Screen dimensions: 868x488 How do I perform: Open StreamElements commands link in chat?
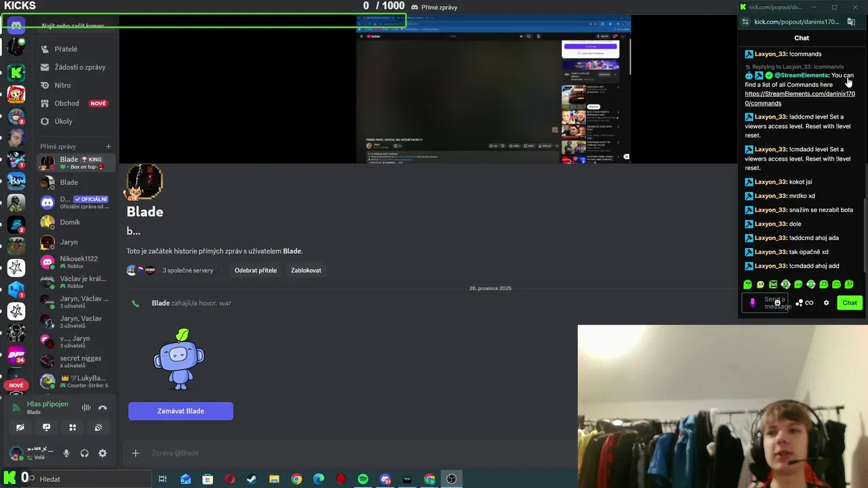[x=800, y=98]
